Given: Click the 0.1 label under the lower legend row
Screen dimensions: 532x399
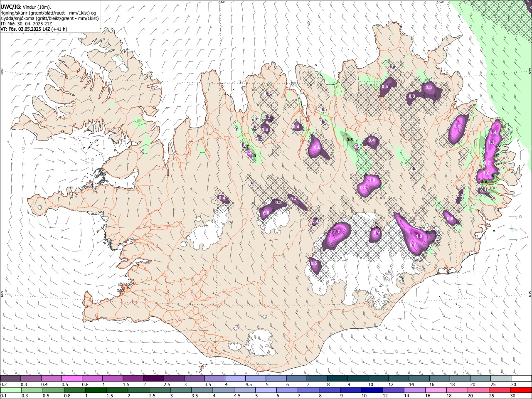Looking at the screenshot, I should [x=3, y=396].
